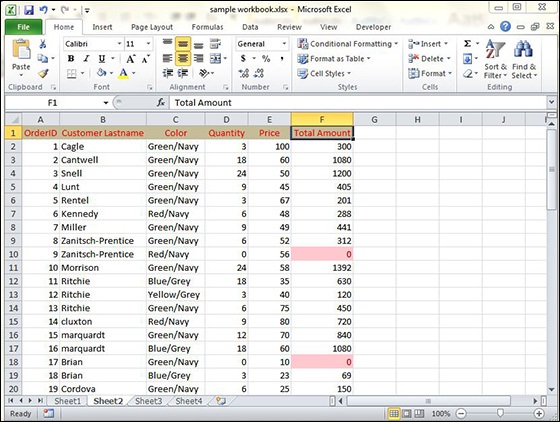Switch to Page Break Preview in status bar
The image size is (560, 422).
419,413
